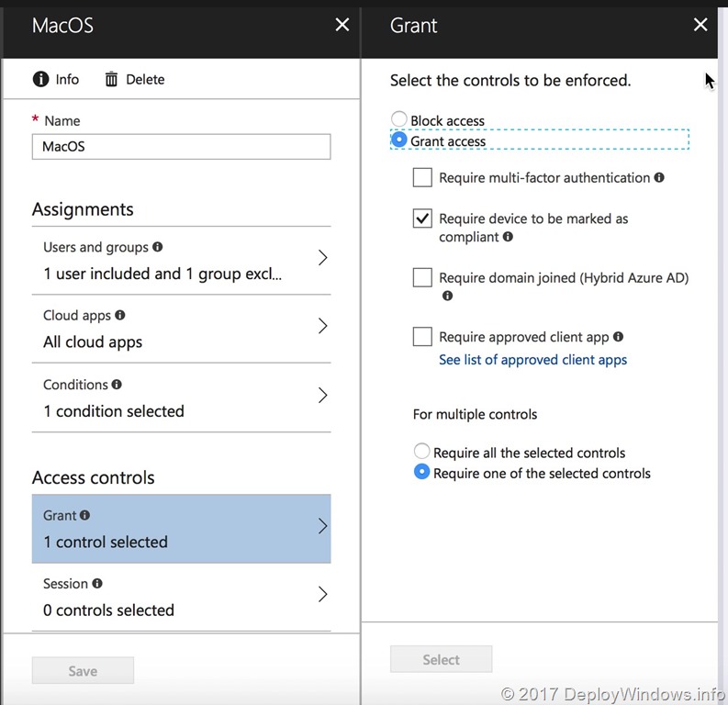Click the policy Name input field
This screenshot has width=728, height=705.
[181, 147]
